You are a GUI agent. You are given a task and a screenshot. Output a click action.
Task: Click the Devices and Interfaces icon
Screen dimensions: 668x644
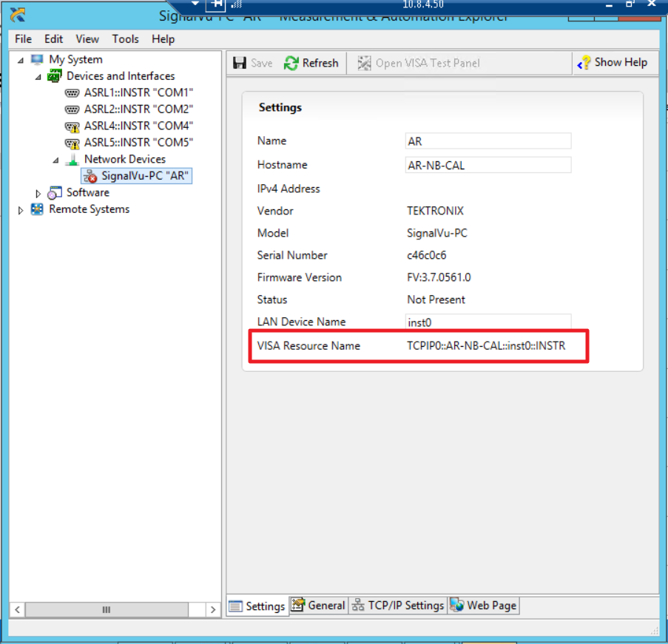55,76
